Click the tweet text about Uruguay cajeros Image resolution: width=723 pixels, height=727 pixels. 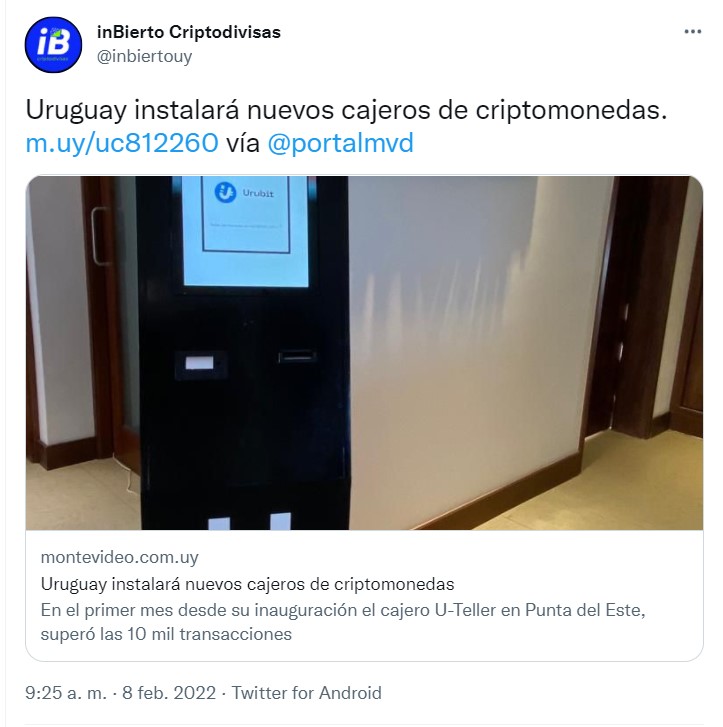346,110
